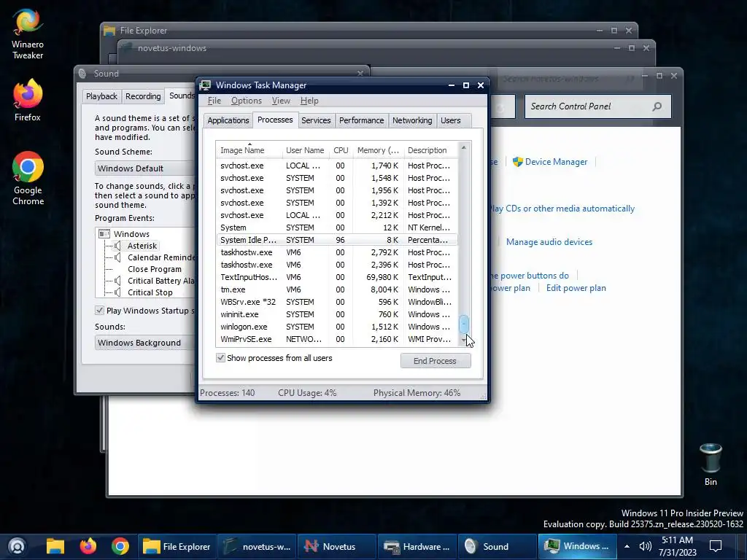Open the Sounds Windows Background dropdown

click(144, 343)
